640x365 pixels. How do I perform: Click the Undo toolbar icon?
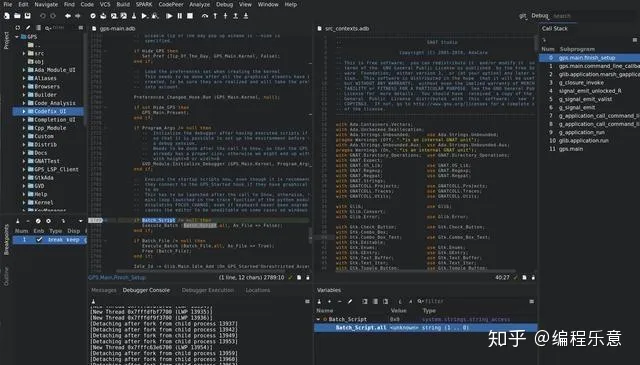pos(42,16)
